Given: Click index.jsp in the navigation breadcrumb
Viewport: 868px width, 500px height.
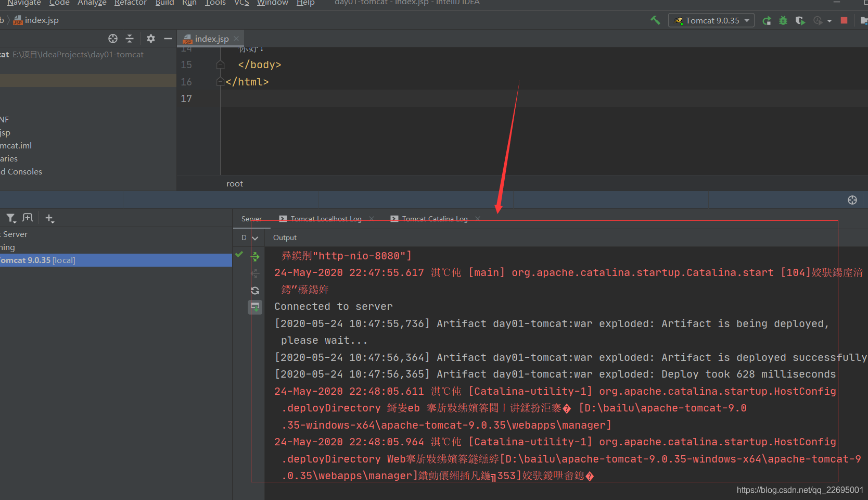Looking at the screenshot, I should point(36,20).
